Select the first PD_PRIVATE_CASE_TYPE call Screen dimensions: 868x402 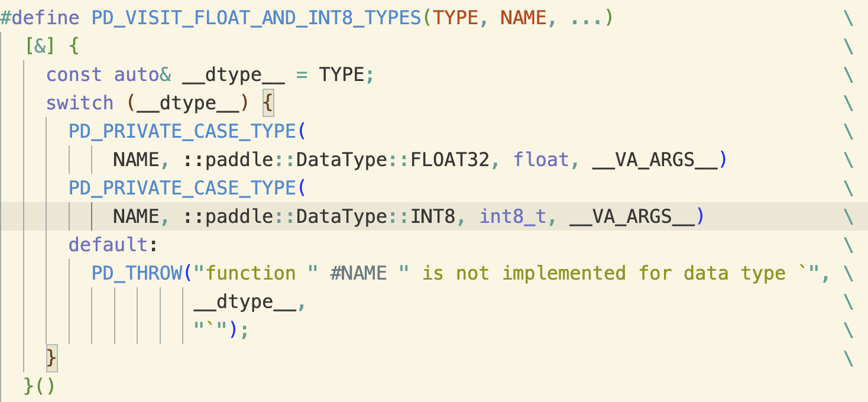click(180, 131)
